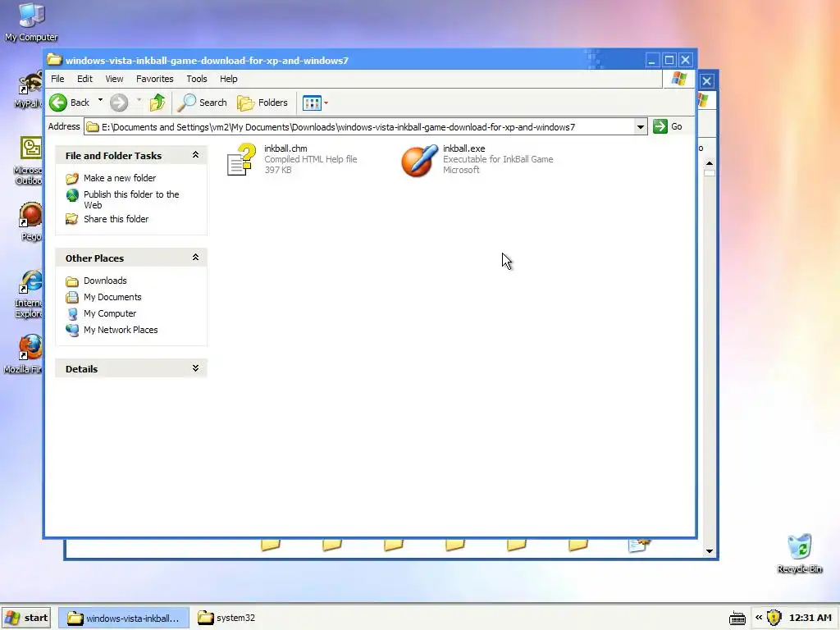This screenshot has height=630, width=840.
Task: Click Share this folder icon
Action: 72,219
